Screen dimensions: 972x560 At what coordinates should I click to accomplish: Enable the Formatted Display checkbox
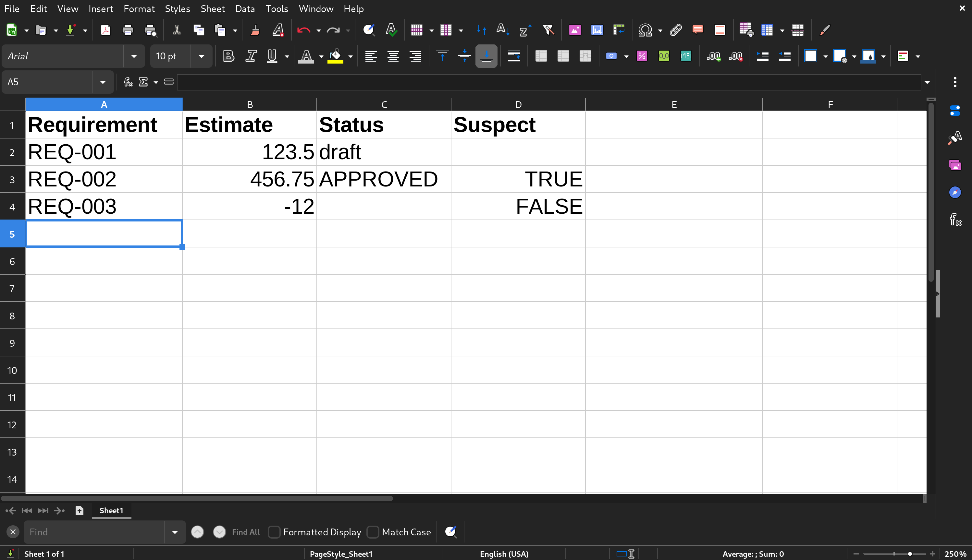[x=274, y=532]
